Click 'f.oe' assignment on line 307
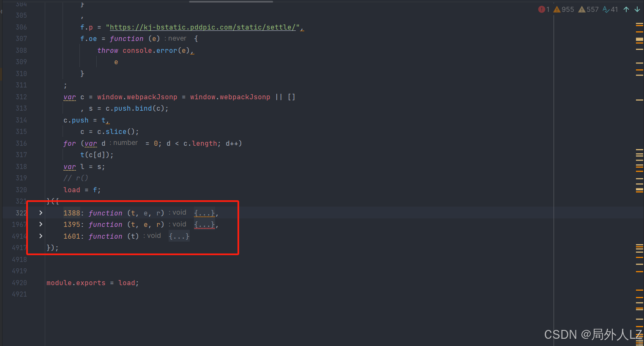 [x=89, y=39]
